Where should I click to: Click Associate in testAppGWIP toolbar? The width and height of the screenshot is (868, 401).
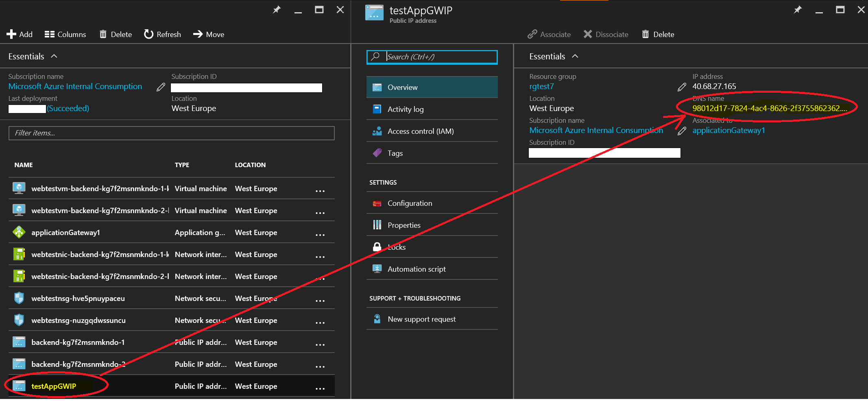pyautogui.click(x=549, y=34)
